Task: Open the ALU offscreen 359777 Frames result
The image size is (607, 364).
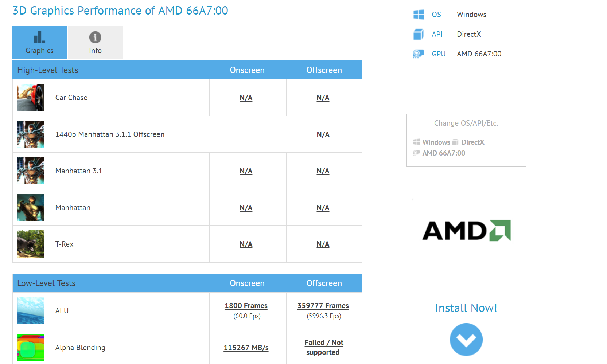Action: click(323, 306)
